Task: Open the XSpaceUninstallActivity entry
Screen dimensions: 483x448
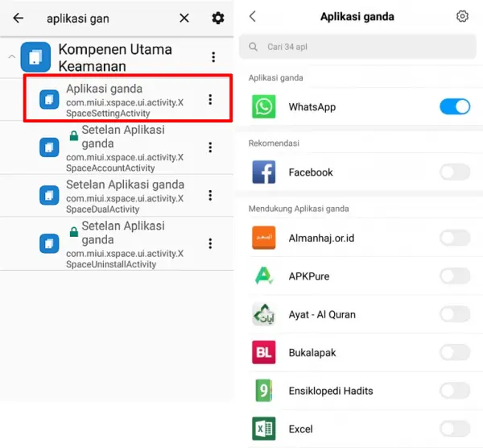Action: pos(117,243)
